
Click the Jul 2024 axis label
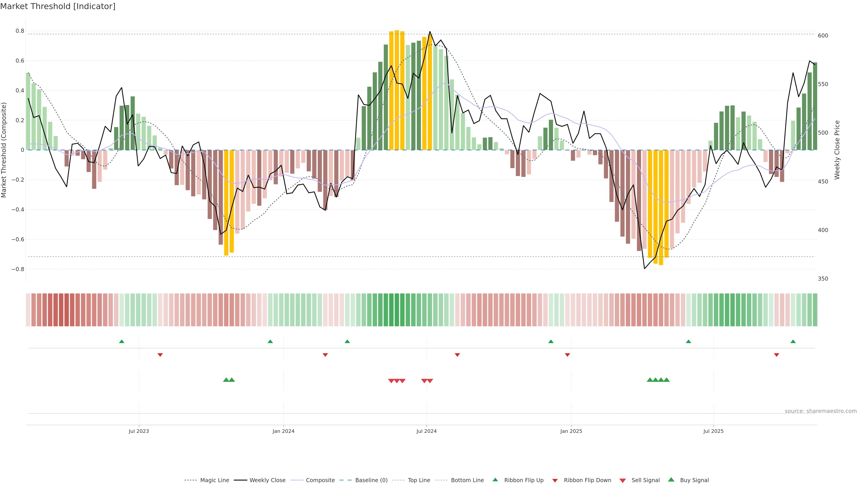426,431
